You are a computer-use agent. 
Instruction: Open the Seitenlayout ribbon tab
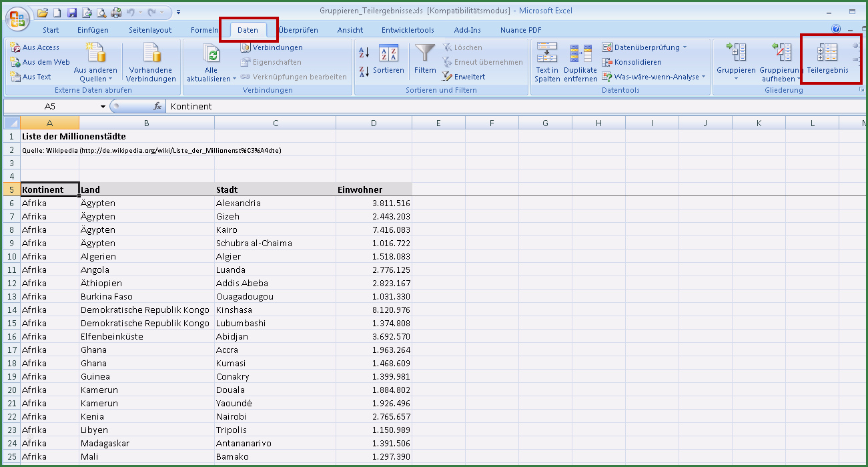(150, 30)
